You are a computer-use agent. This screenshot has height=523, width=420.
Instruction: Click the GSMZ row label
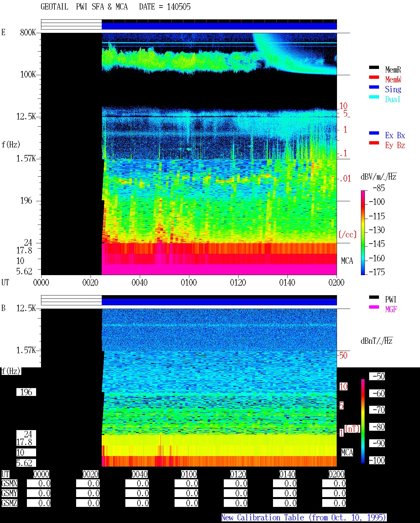coord(9,503)
